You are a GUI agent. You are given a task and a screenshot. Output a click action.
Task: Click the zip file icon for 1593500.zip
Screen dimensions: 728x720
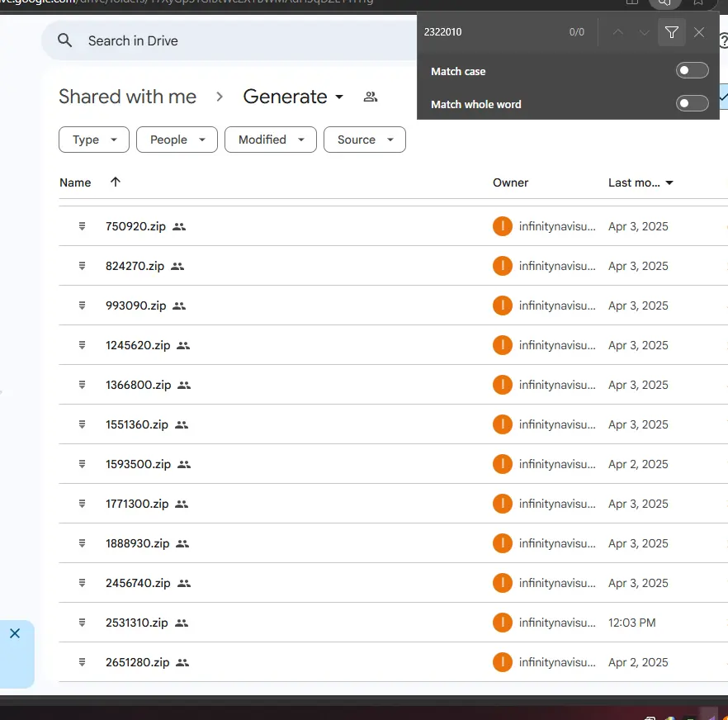tap(83, 464)
